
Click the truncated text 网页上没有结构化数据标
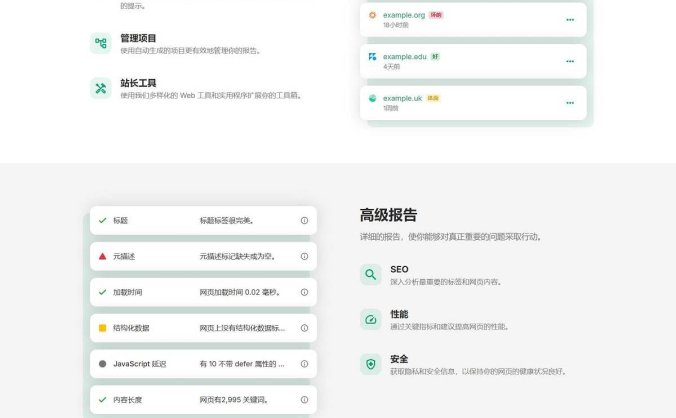coord(242,328)
